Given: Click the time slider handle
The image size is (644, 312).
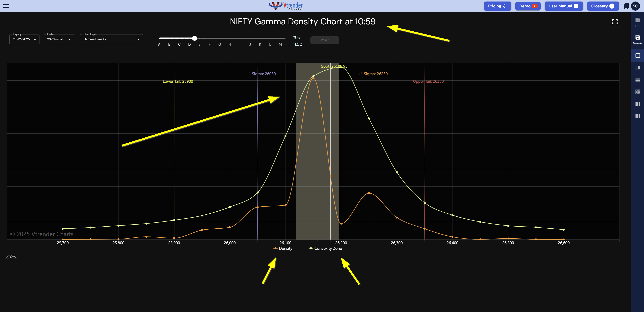Looking at the screenshot, I should (x=195, y=38).
